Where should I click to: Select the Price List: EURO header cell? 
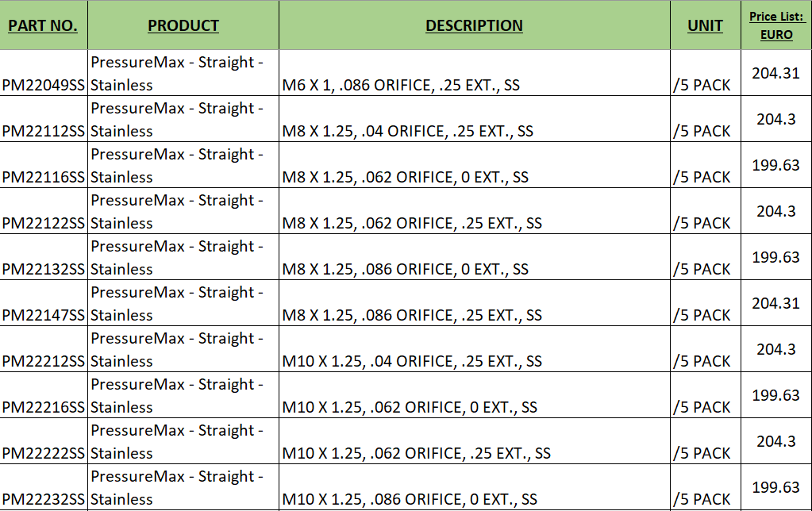(776, 25)
